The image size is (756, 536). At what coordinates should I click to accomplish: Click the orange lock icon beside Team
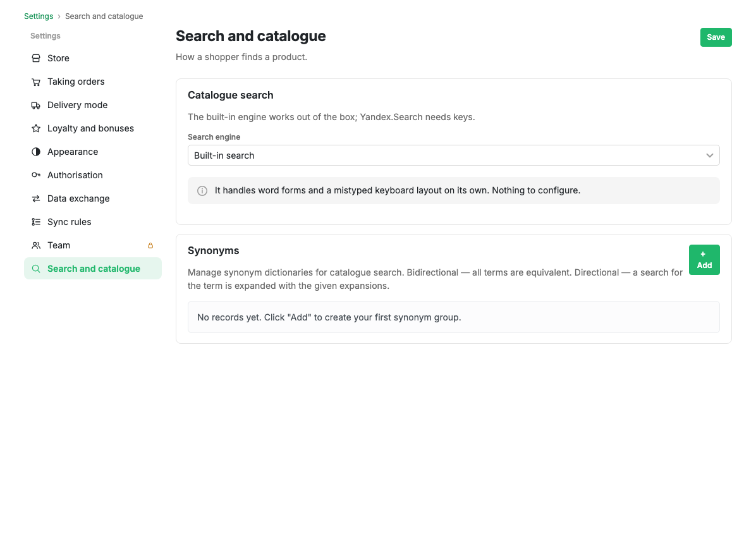[150, 245]
